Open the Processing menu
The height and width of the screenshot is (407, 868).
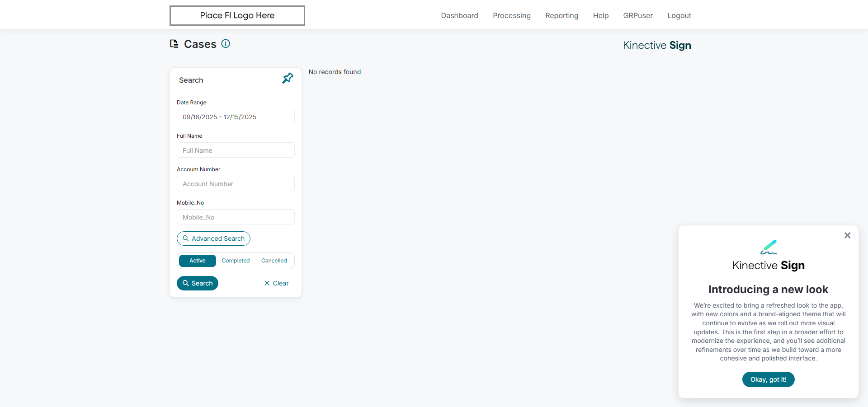click(x=512, y=15)
